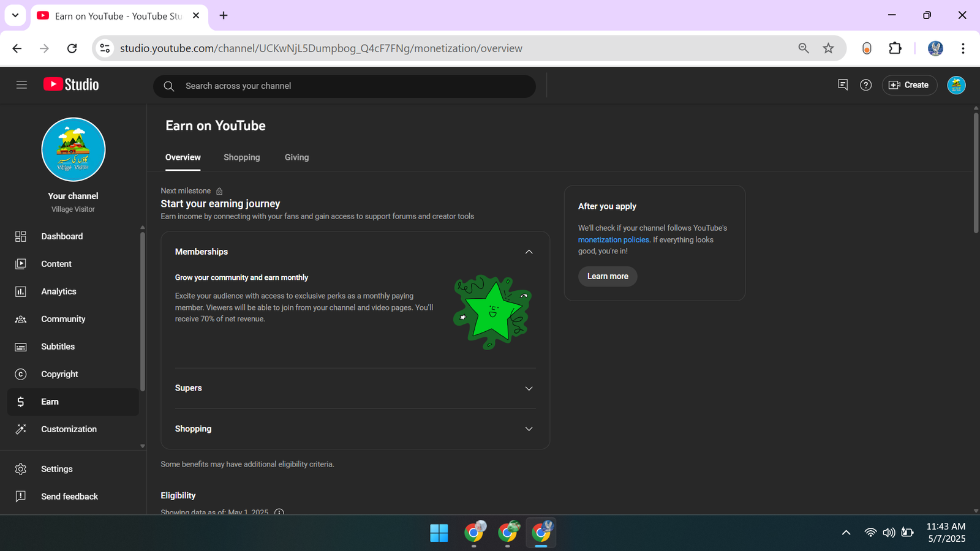This screenshot has width=980, height=551.
Task: Click the sidebar scroll down arrow
Action: tap(143, 446)
